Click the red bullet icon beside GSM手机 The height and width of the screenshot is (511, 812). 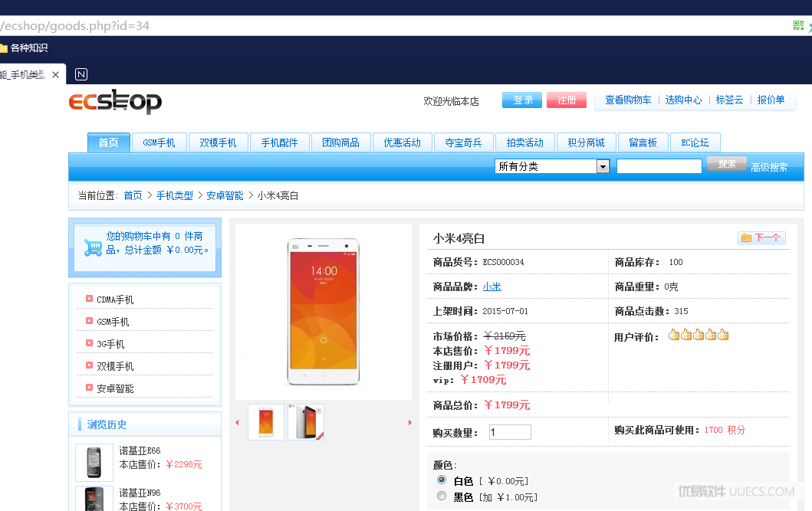pyautogui.click(x=89, y=321)
